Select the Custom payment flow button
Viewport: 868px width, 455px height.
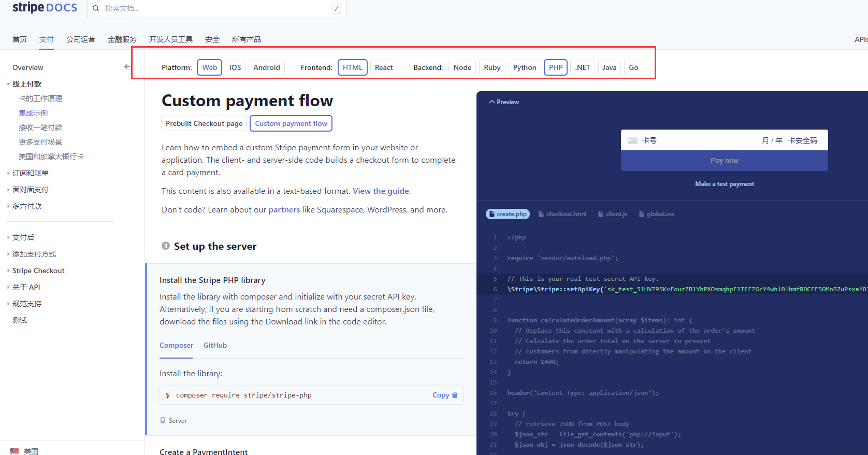[291, 123]
